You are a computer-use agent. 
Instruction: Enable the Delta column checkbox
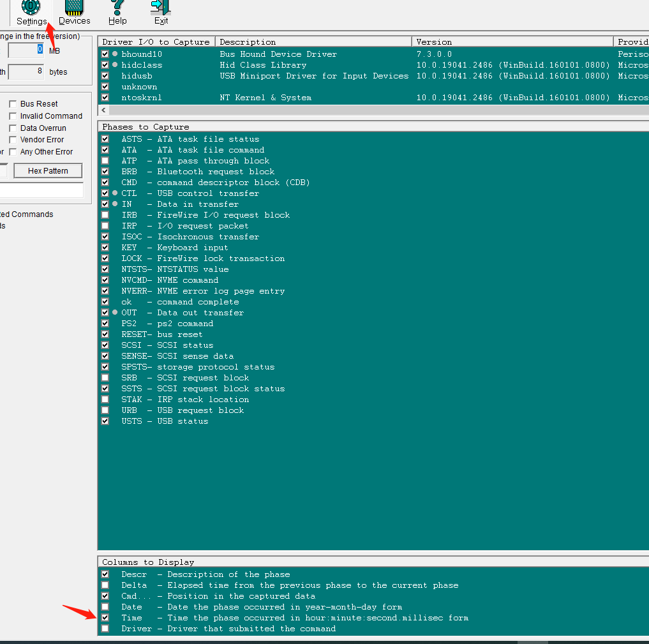coord(105,585)
